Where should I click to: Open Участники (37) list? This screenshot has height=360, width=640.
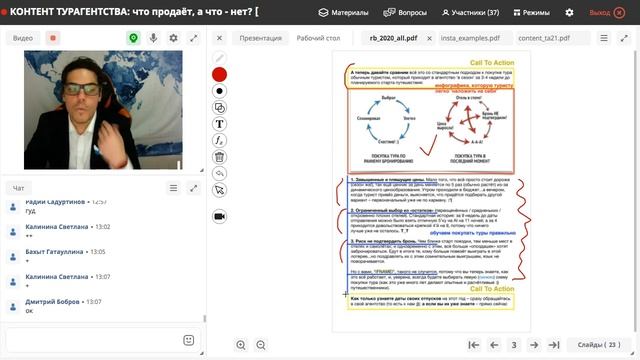coord(471,13)
